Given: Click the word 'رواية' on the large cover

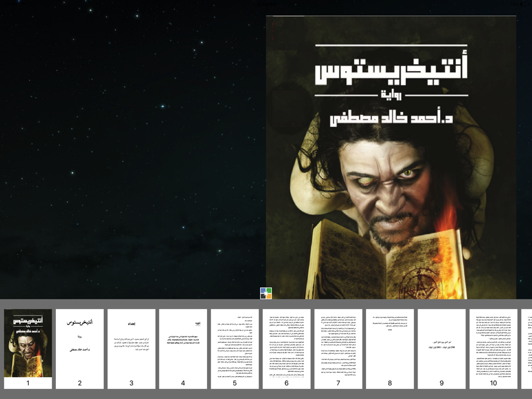Looking at the screenshot, I should (391, 95).
